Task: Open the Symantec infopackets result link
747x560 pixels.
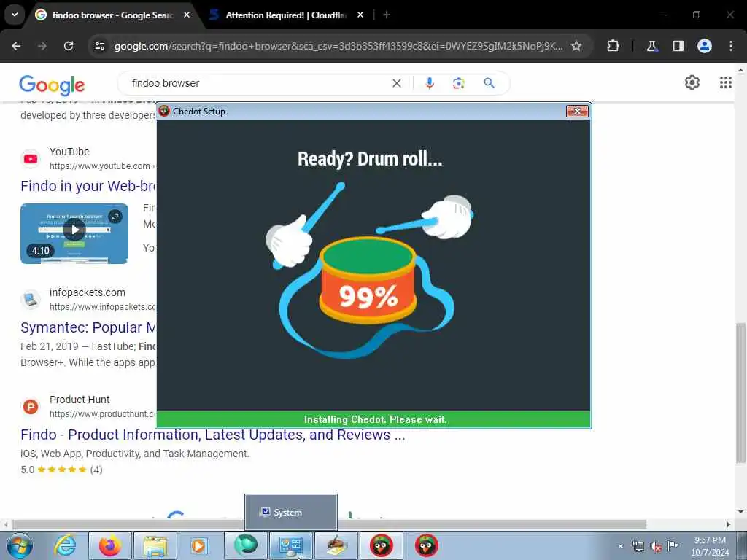Action: click(x=88, y=327)
